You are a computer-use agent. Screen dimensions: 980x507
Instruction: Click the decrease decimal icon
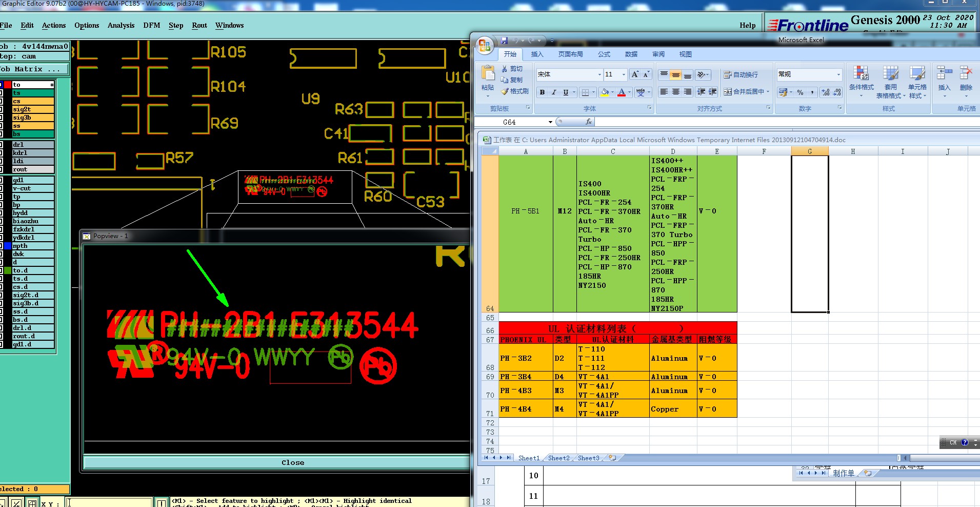pyautogui.click(x=837, y=92)
